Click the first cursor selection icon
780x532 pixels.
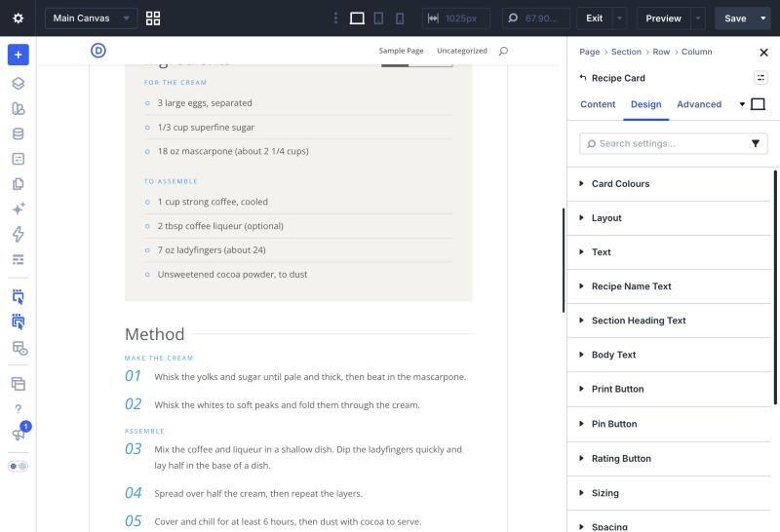click(x=18, y=297)
